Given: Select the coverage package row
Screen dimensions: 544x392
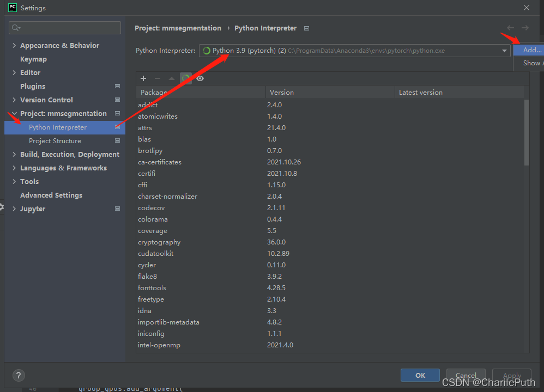Looking at the screenshot, I should pos(330,230).
